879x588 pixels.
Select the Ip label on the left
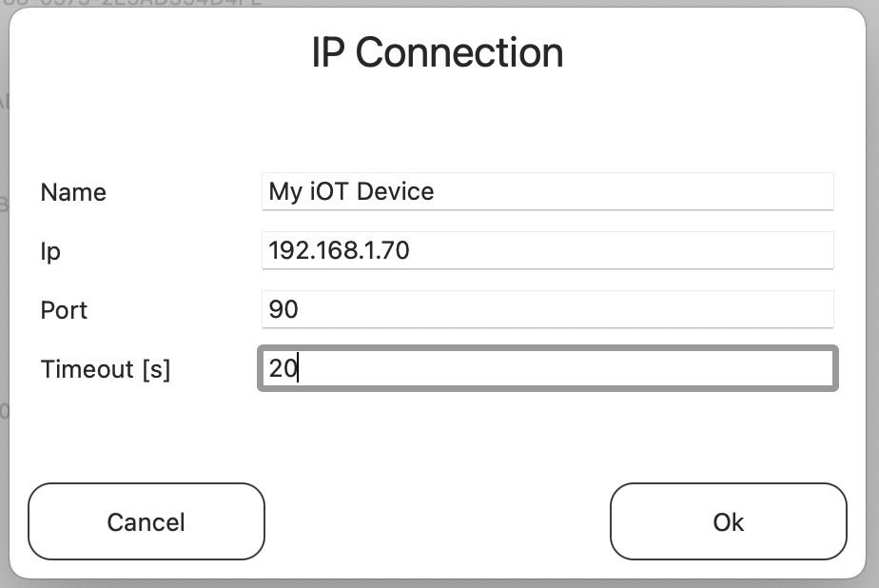point(48,251)
